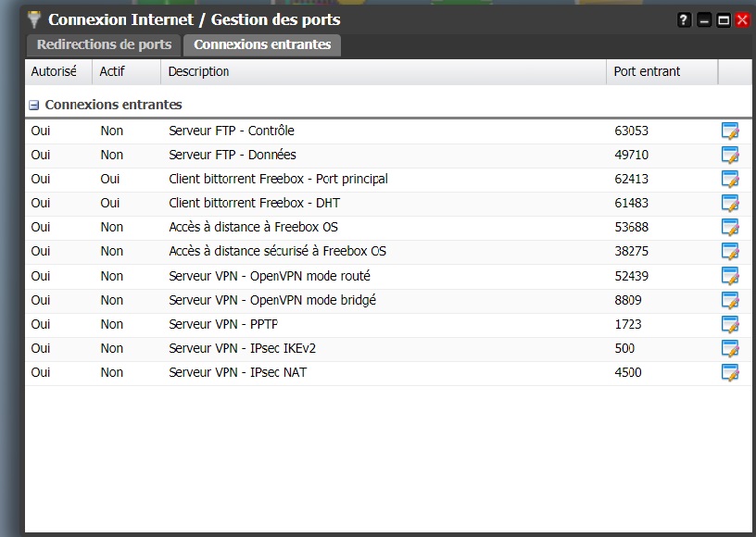Edit the IPsec NAT port entry
The width and height of the screenshot is (756, 537).
click(730, 372)
